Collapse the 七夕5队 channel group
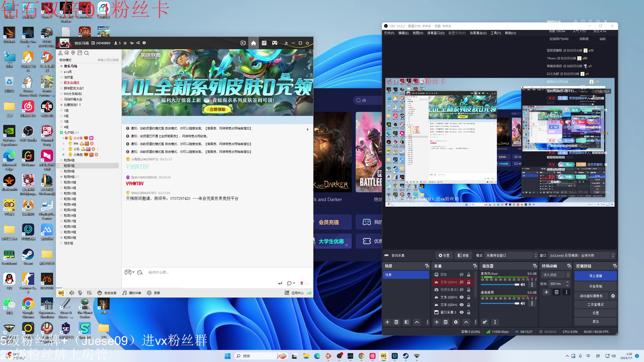 [x=61, y=132]
